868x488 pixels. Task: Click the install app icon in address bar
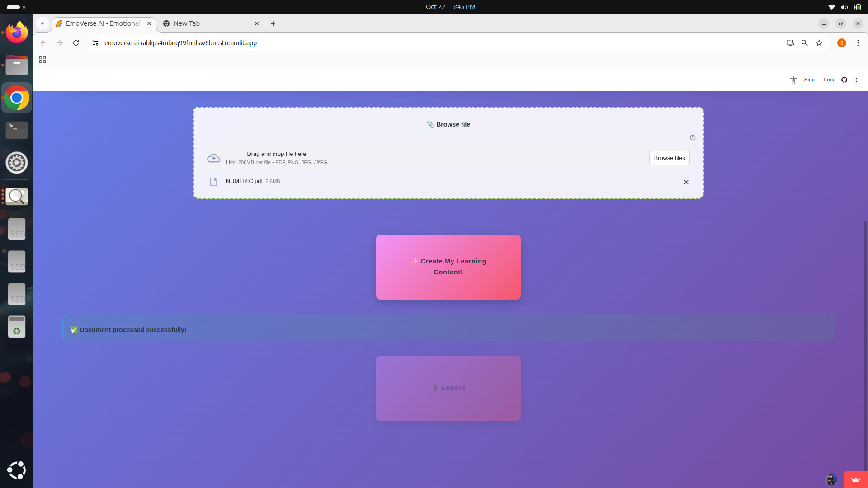(790, 43)
